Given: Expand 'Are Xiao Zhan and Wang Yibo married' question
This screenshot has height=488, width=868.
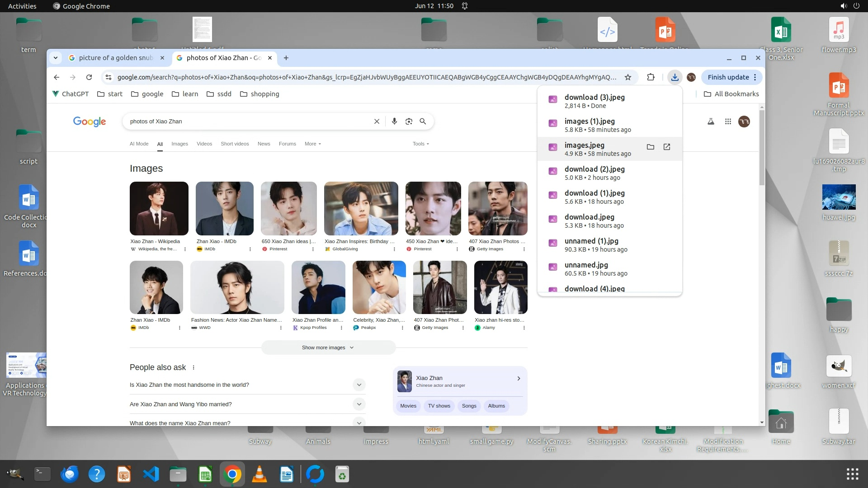Looking at the screenshot, I should pyautogui.click(x=359, y=404).
